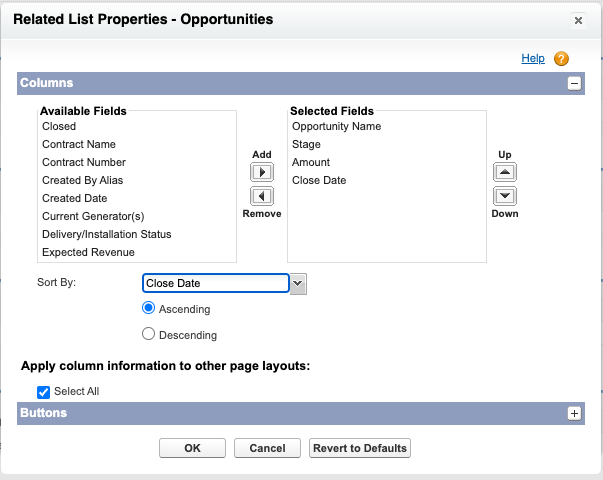The width and height of the screenshot is (603, 480).
Task: Select Descending sort order
Action: pyautogui.click(x=149, y=335)
